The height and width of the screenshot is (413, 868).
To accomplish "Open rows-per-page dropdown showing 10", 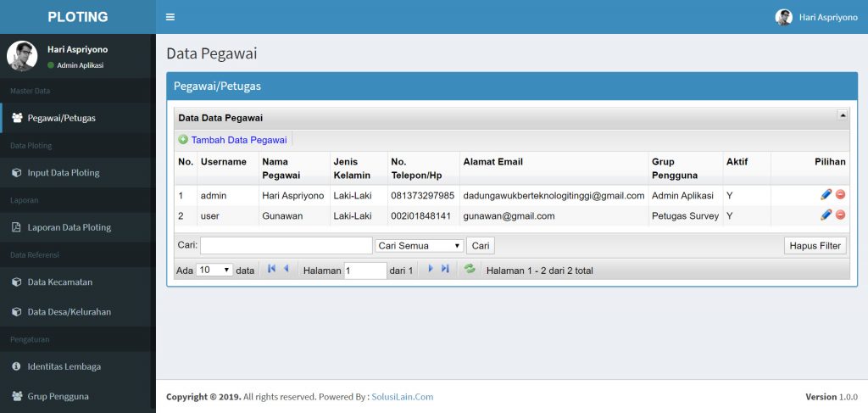I will 215,271.
